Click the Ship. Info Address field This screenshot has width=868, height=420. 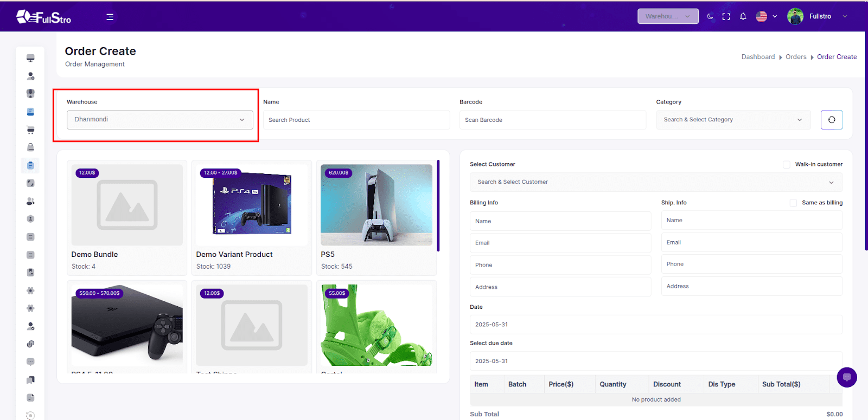(x=751, y=286)
